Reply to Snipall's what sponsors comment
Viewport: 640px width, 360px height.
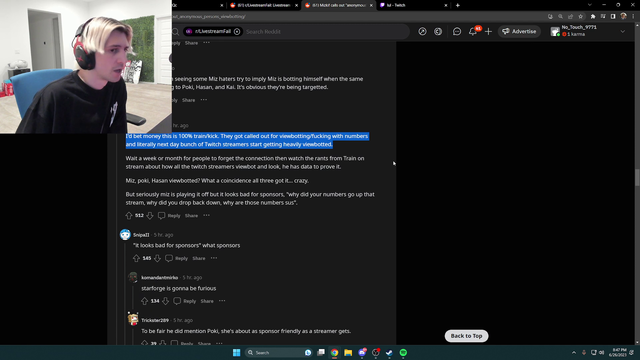point(177,258)
